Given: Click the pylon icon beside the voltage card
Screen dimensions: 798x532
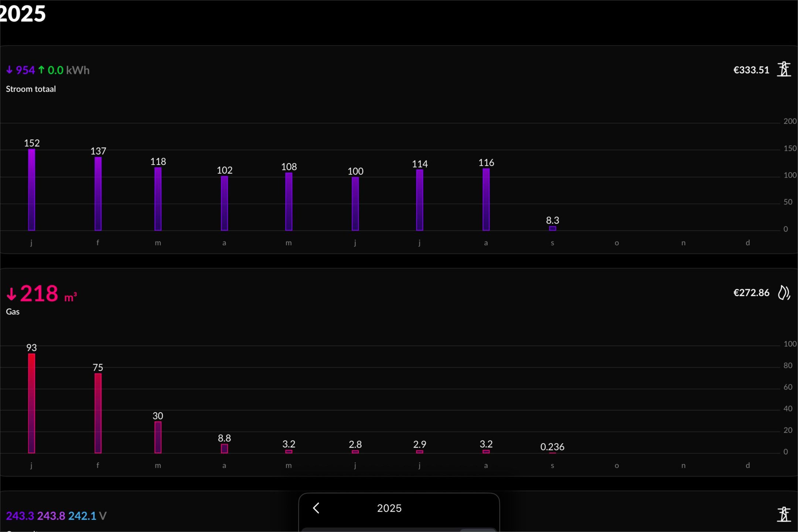Looking at the screenshot, I should [x=784, y=514].
